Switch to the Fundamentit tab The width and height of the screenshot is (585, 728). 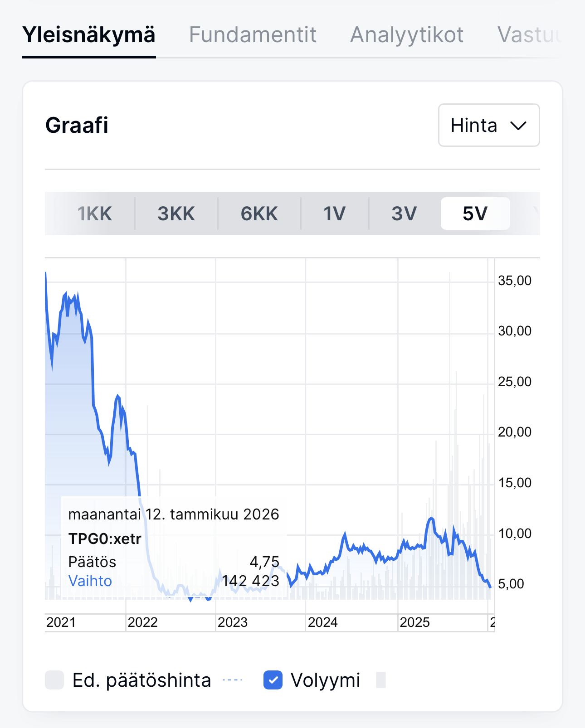click(253, 35)
